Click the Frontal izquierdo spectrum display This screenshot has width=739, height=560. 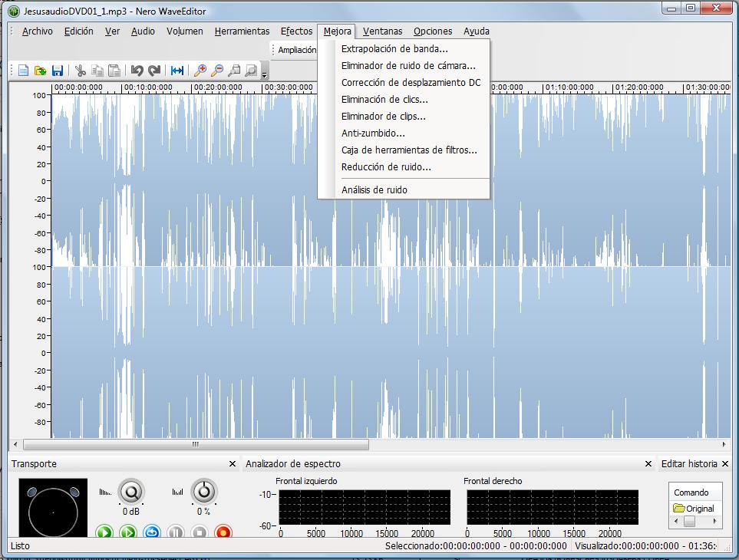[365, 507]
